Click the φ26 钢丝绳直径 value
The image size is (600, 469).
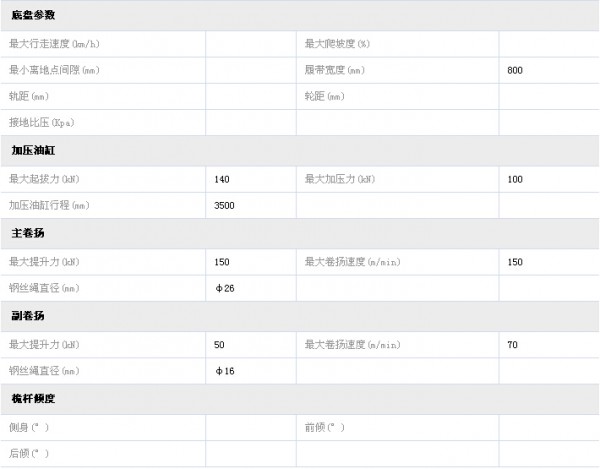[225, 289]
